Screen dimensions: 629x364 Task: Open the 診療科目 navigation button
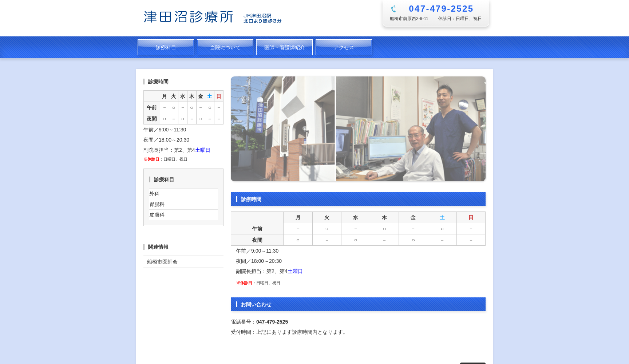pyautogui.click(x=166, y=47)
